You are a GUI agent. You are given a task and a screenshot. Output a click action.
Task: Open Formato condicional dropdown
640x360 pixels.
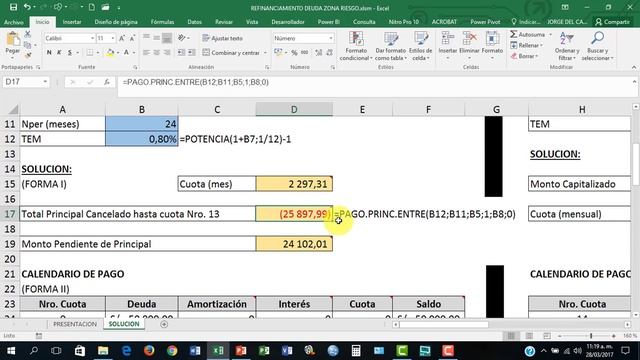356,46
